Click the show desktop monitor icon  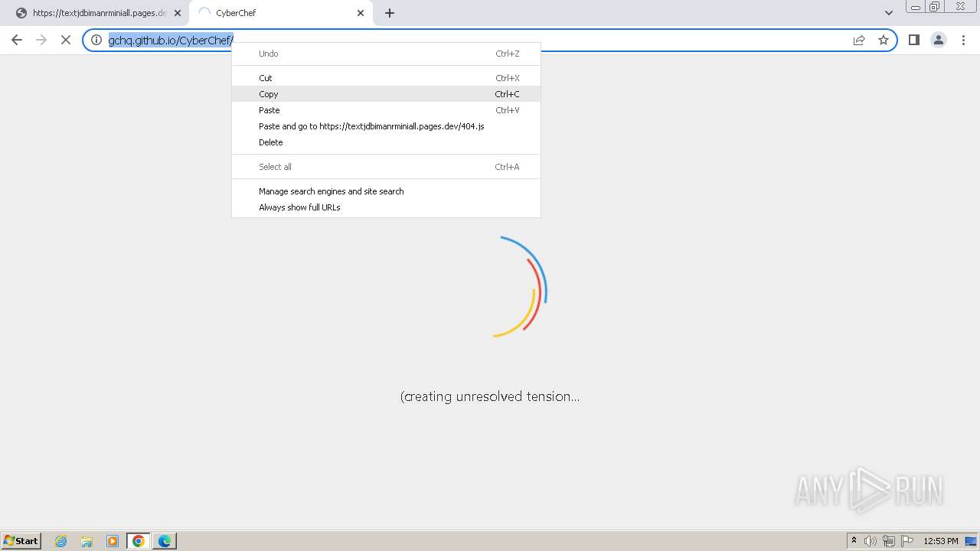click(972, 541)
